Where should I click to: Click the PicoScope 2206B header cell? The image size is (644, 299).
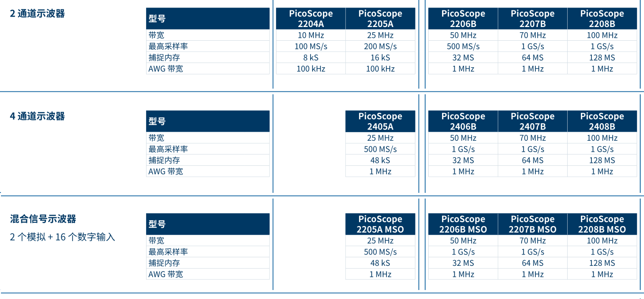(463, 18)
